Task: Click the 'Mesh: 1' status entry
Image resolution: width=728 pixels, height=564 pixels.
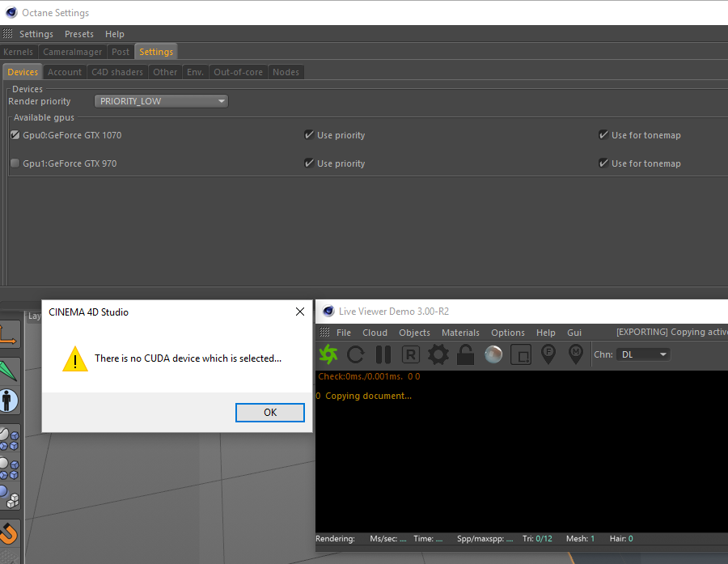Action: pos(580,538)
